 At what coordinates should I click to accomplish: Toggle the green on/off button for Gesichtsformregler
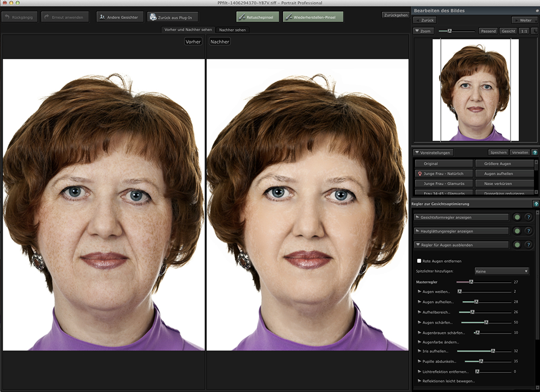(x=517, y=217)
